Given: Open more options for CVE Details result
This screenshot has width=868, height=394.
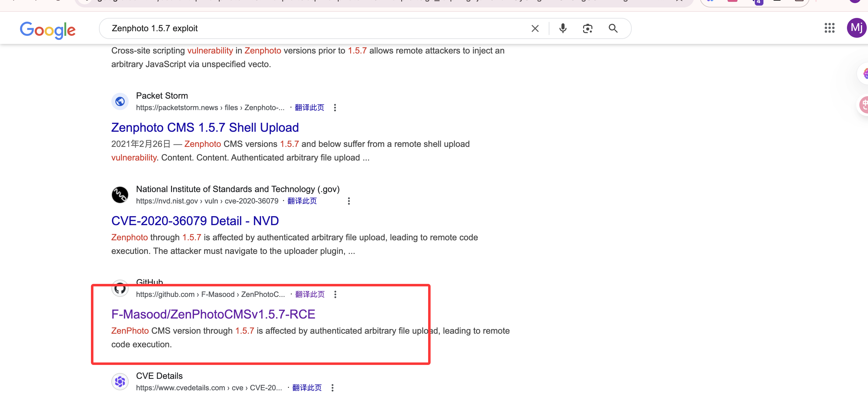Looking at the screenshot, I should pyautogui.click(x=332, y=388).
